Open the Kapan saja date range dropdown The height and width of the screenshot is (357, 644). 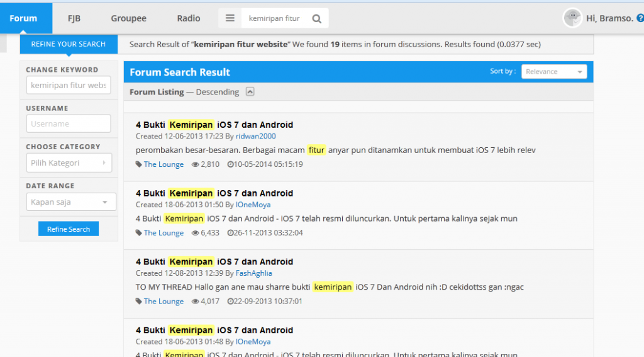[x=71, y=202]
